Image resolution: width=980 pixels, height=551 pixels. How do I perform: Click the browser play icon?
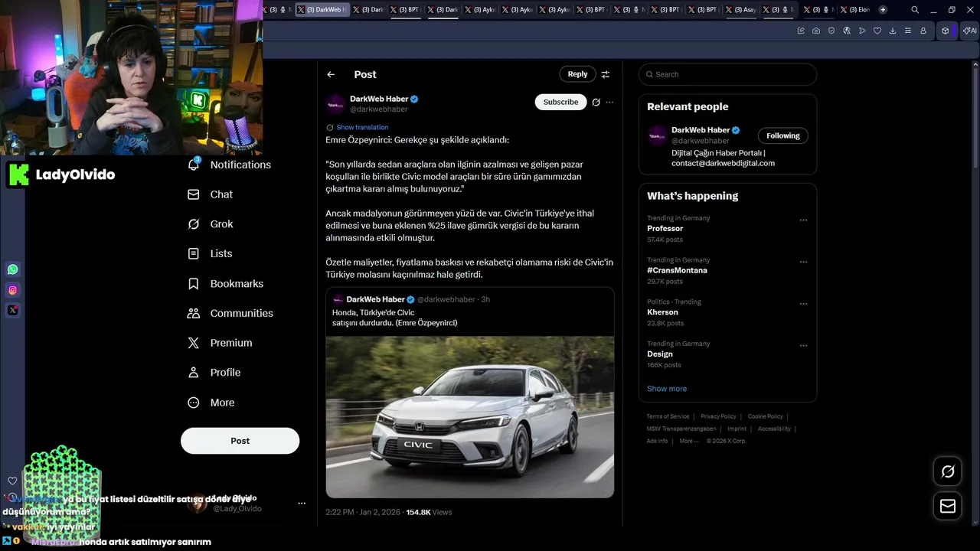coord(862,31)
